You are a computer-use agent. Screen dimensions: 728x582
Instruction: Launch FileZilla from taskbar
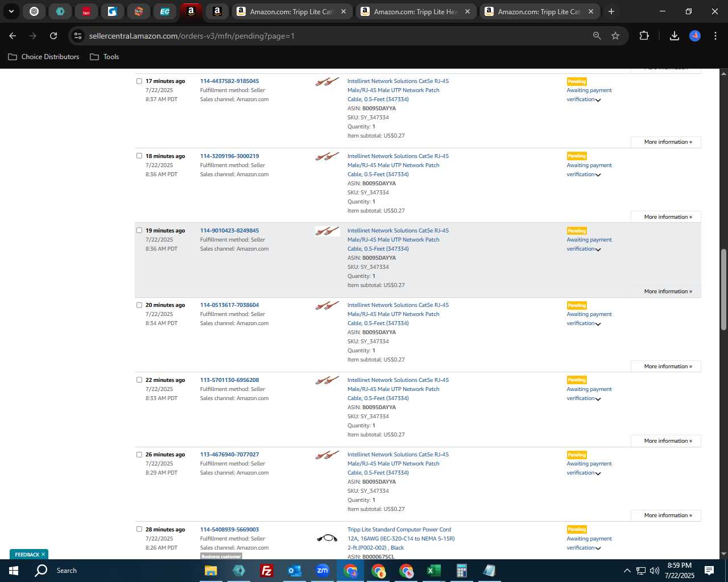click(266, 571)
